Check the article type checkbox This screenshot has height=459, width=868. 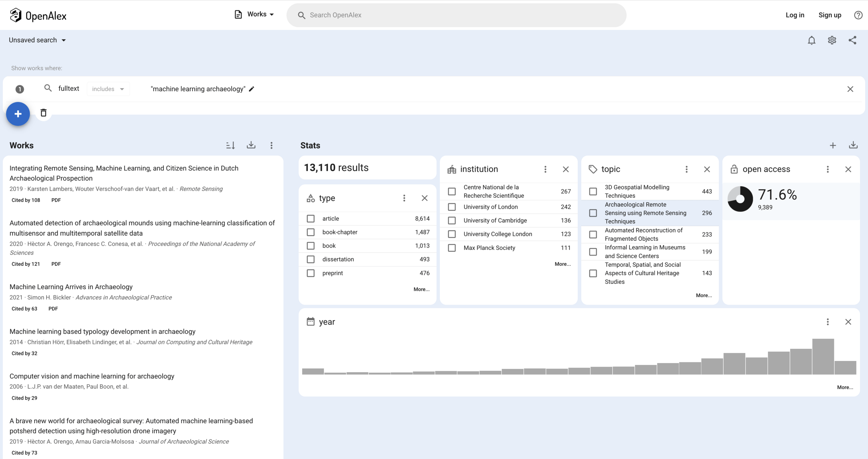coord(311,219)
